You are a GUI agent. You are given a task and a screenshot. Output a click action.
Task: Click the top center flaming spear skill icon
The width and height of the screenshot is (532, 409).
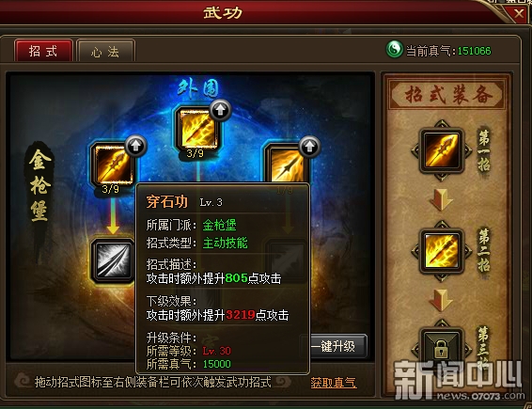pos(197,131)
